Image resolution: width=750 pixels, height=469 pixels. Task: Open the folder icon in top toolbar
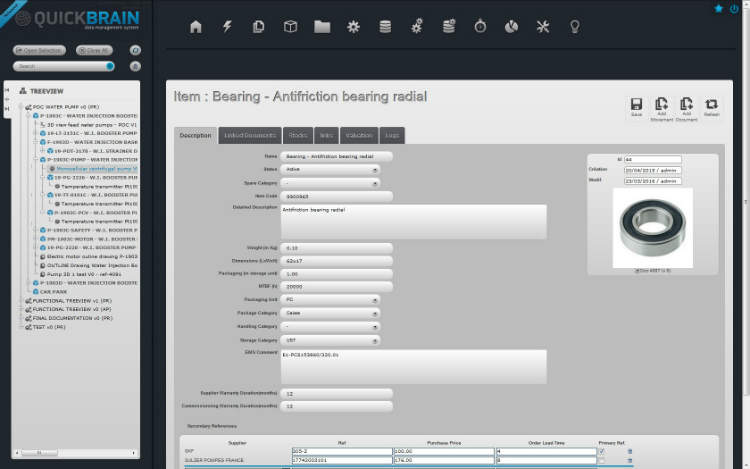click(x=322, y=26)
